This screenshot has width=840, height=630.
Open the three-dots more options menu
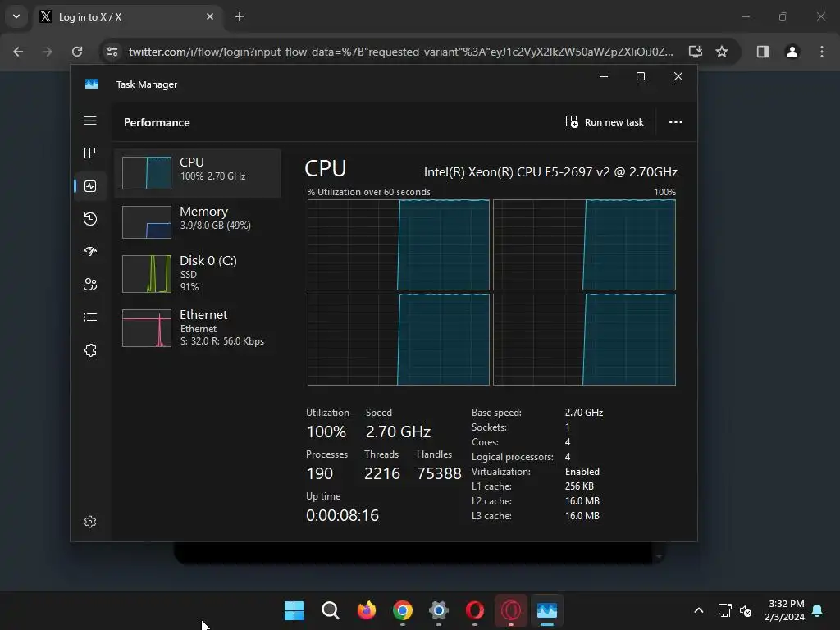click(676, 122)
